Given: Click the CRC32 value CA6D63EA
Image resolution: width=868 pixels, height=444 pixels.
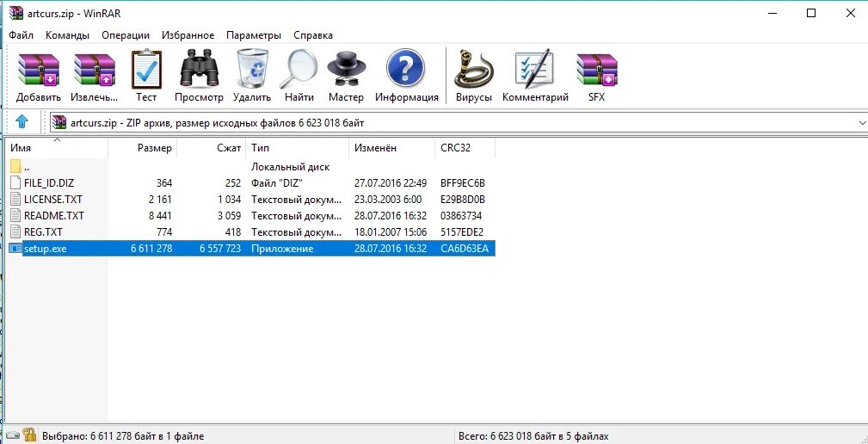Looking at the screenshot, I should pos(465,249).
